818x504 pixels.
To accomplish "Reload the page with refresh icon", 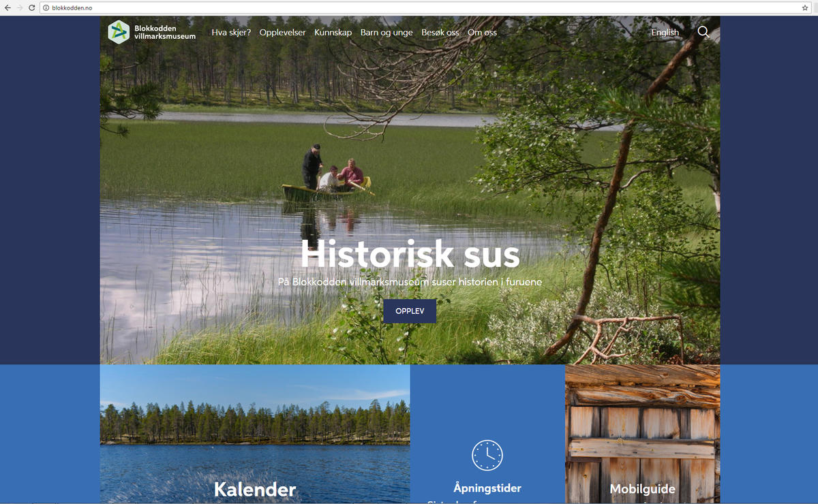I will click(x=31, y=7).
